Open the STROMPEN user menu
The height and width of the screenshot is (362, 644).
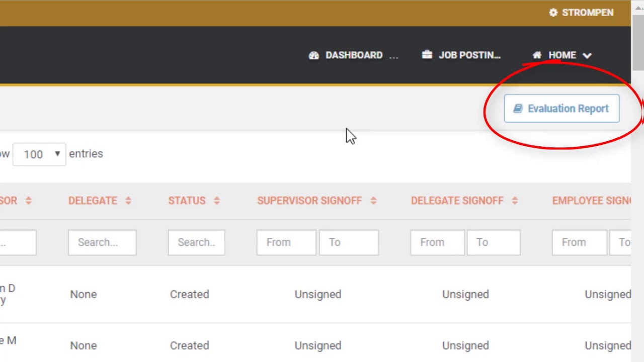tap(587, 13)
